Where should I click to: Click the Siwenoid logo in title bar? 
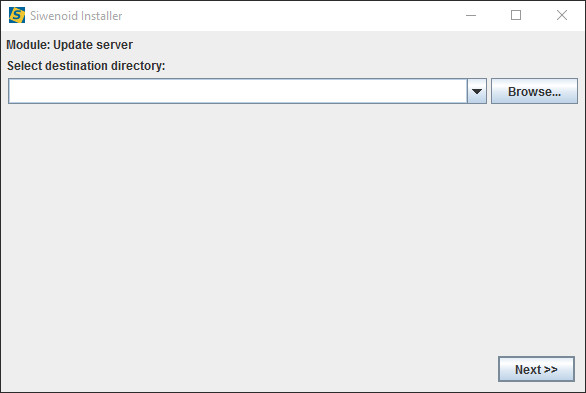point(17,15)
